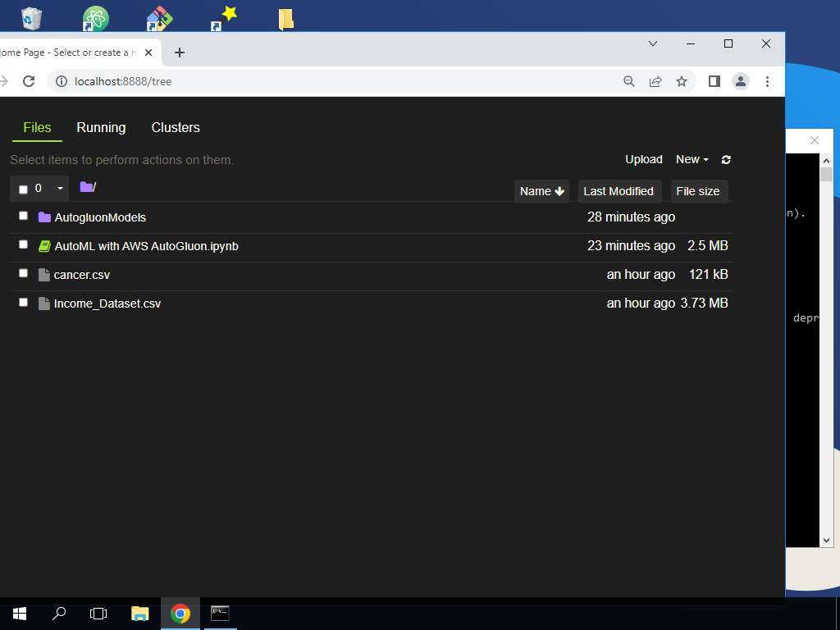This screenshot has width=840, height=630.
Task: Click the '121 kB' file size
Action: point(708,274)
